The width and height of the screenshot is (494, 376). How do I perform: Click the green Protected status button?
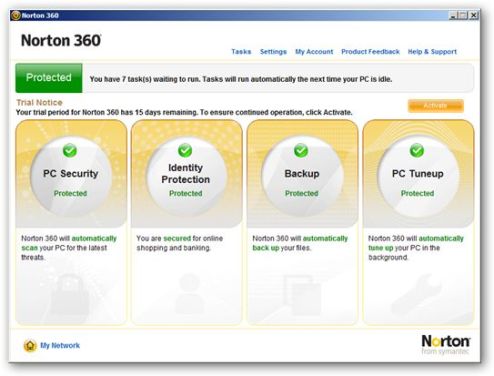coord(49,78)
